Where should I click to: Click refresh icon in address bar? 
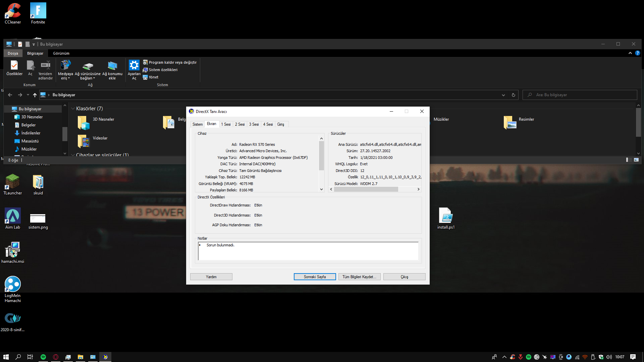(513, 95)
